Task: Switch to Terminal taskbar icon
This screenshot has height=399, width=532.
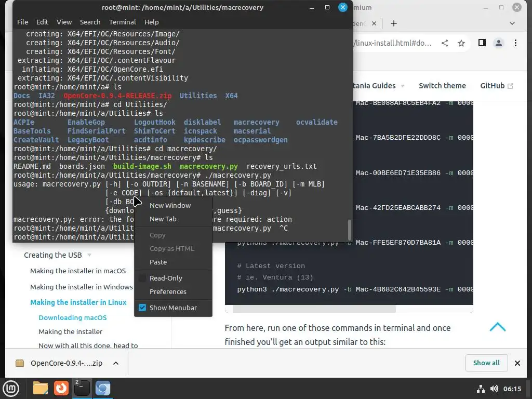Action: tap(82, 388)
